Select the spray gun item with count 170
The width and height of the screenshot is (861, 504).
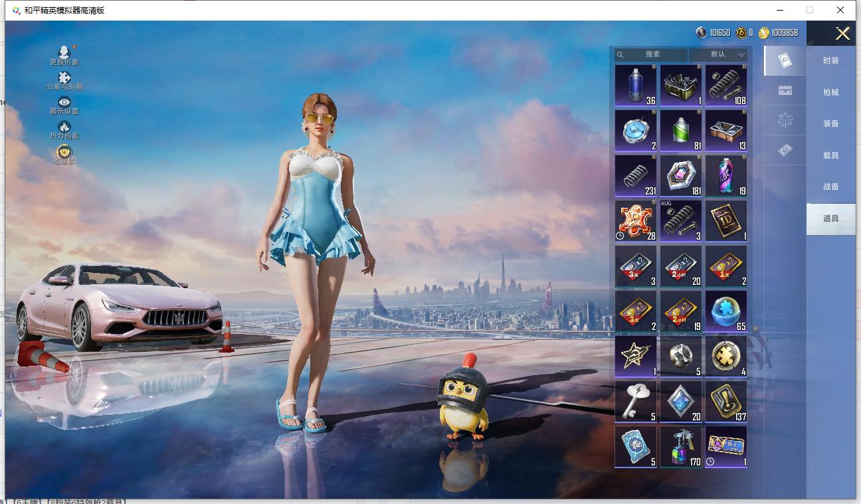point(681,447)
